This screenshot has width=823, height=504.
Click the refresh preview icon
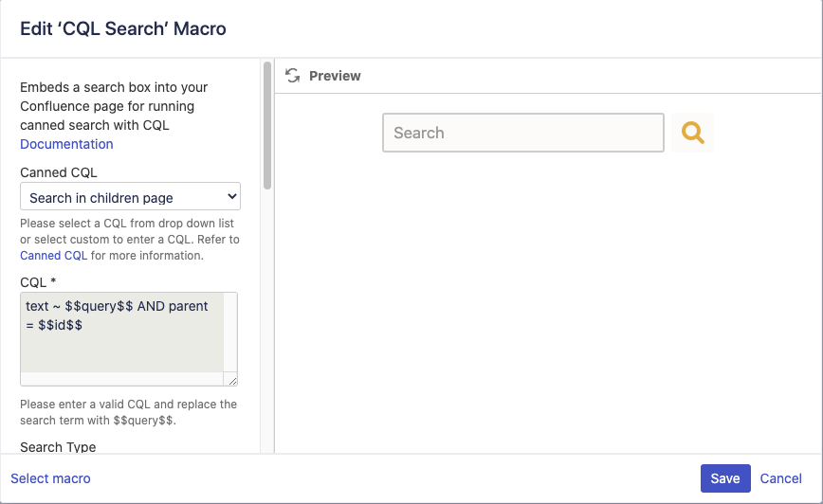pyautogui.click(x=292, y=76)
